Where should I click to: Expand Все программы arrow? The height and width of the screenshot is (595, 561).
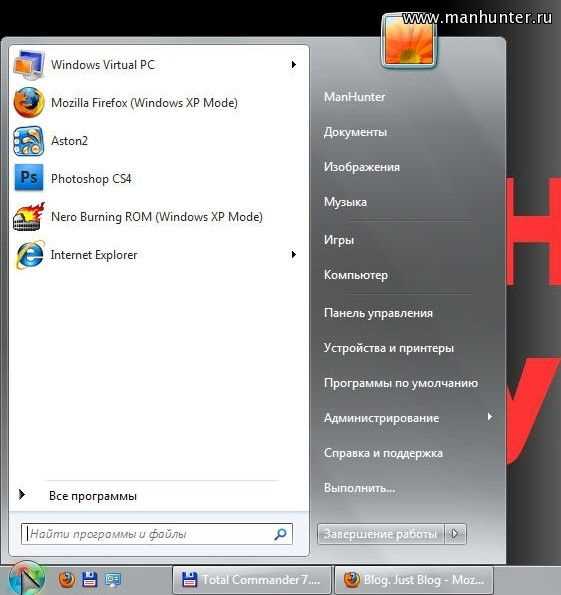(22, 494)
